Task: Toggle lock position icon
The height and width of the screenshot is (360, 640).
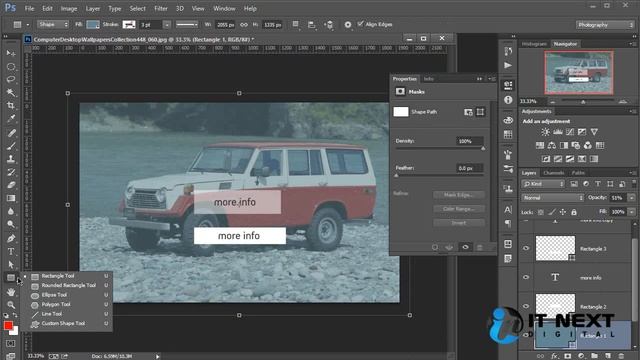Action: click(563, 212)
